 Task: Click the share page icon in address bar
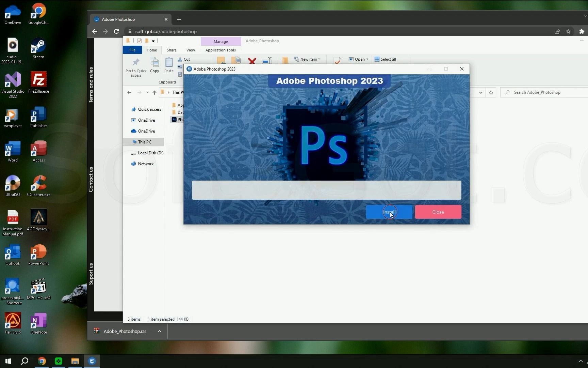point(557,31)
